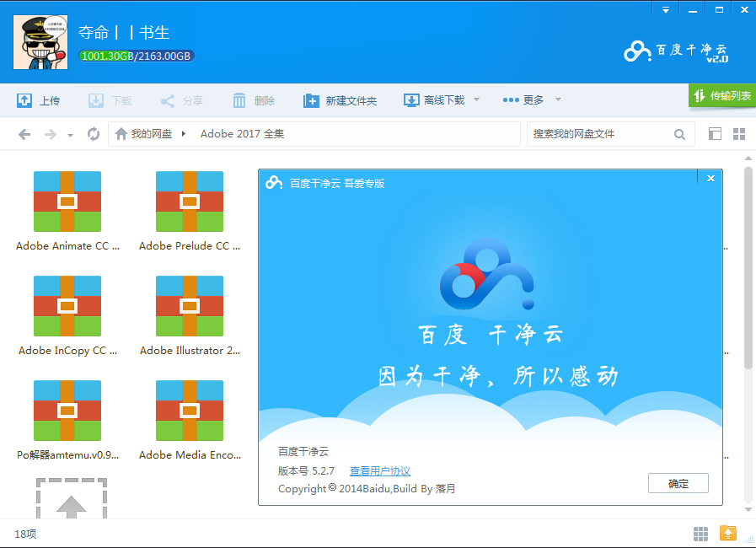Click the username 夺命丨丨书生
Viewport: 756px width, 548px height.
click(x=124, y=32)
